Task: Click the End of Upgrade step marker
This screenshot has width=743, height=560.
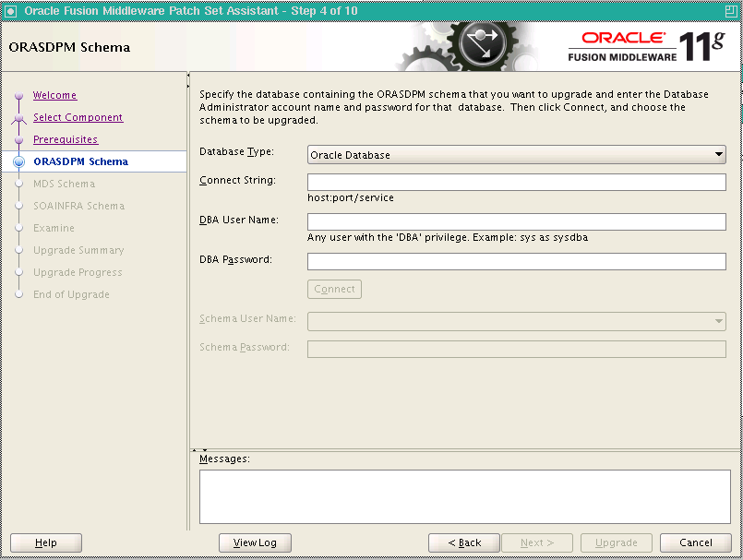Action: [19, 294]
